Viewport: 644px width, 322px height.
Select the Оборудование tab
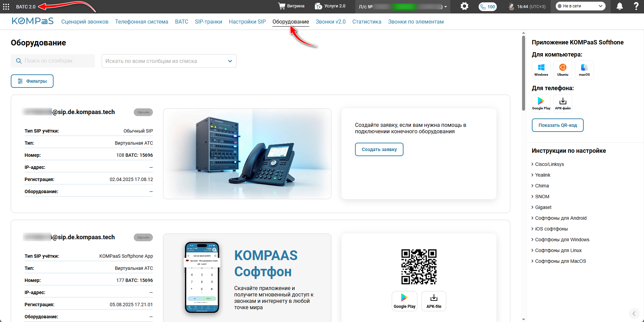291,22
